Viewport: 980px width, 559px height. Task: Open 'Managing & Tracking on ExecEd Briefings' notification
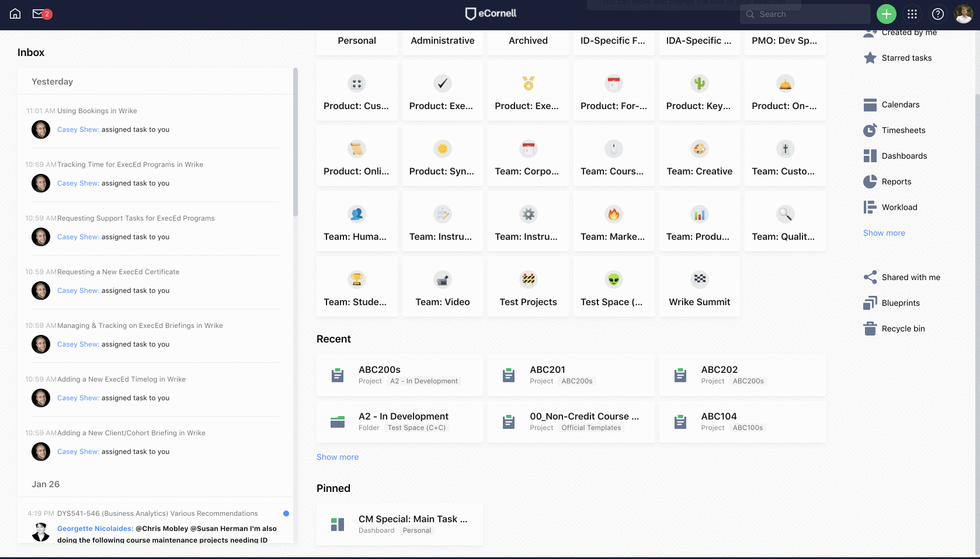pos(154,336)
